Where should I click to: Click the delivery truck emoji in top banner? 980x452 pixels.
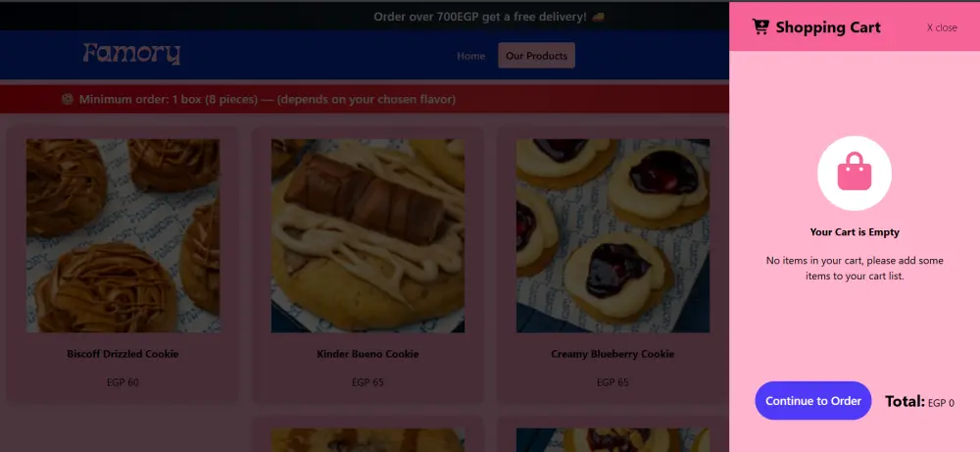click(598, 17)
